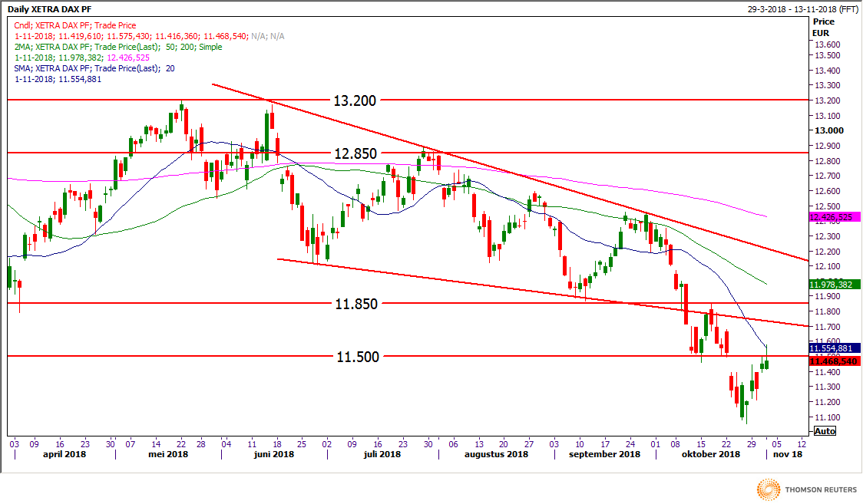Click the juli 2018 month label
The image size is (863, 504).
[x=382, y=454]
